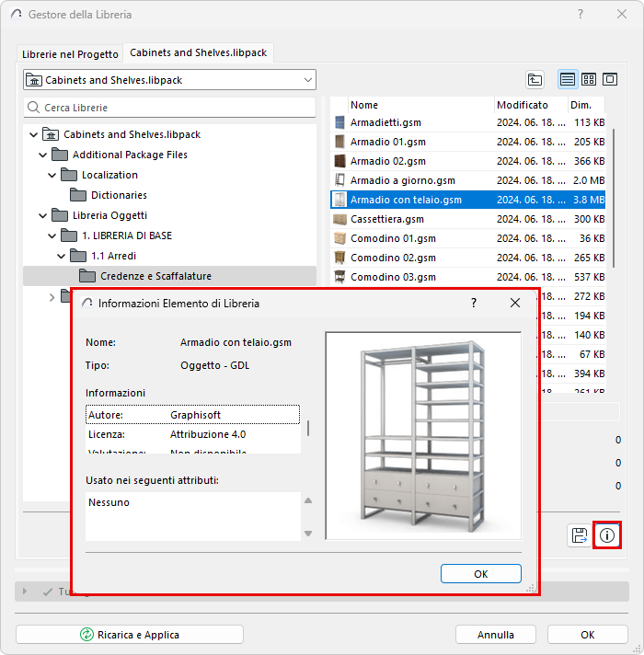Image resolution: width=644 pixels, height=655 pixels.
Task: Click help question mark in info dialog
Action: pos(474,303)
